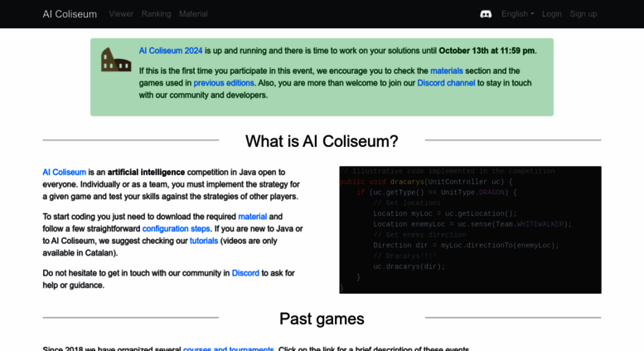Expand the English language dropdown

517,14
